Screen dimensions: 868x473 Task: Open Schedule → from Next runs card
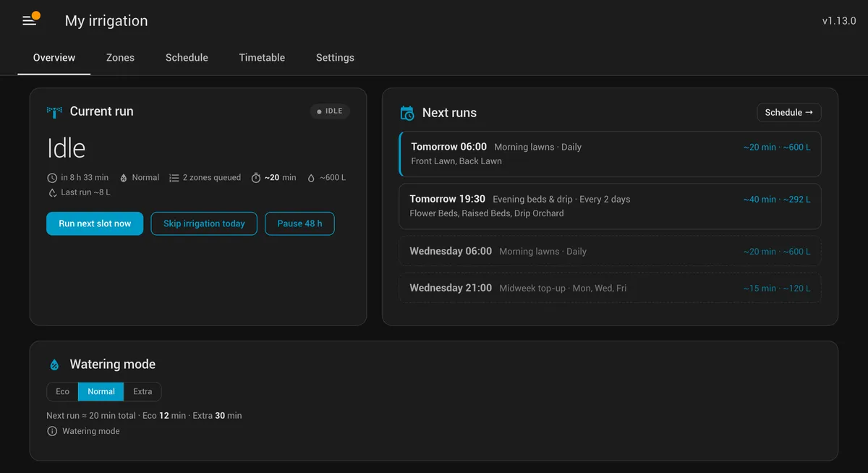pos(789,112)
